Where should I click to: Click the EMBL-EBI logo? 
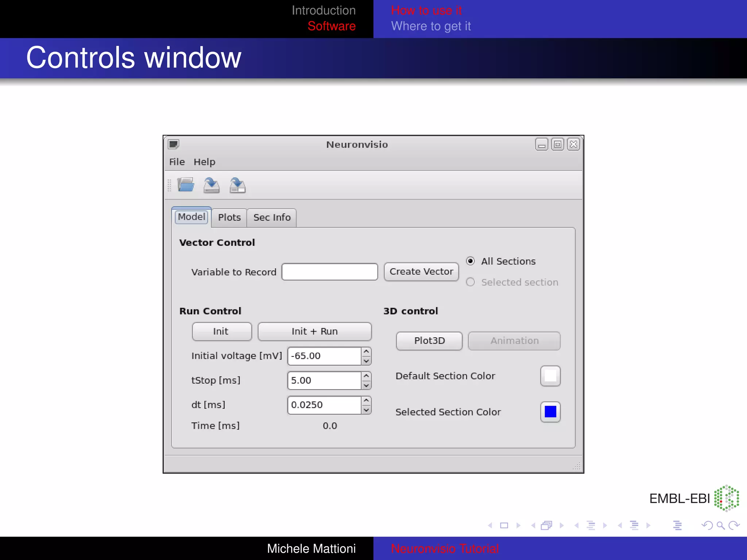pos(694,498)
